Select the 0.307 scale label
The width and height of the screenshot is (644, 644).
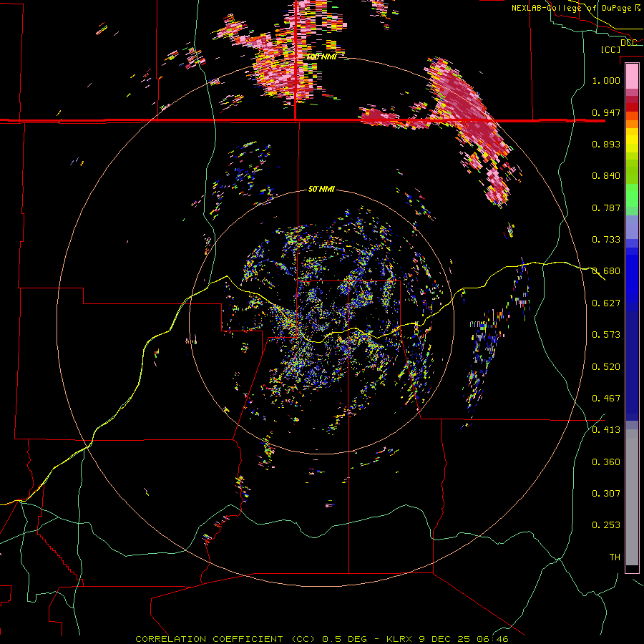tap(606, 494)
